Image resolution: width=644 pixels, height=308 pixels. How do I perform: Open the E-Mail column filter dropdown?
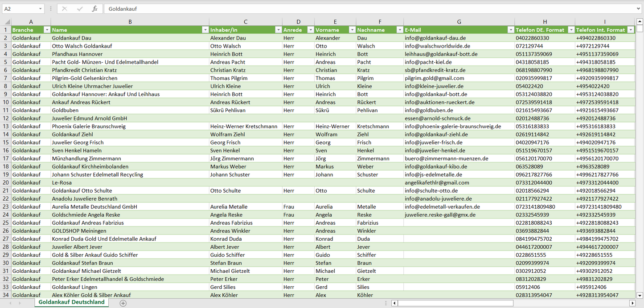[x=510, y=30]
